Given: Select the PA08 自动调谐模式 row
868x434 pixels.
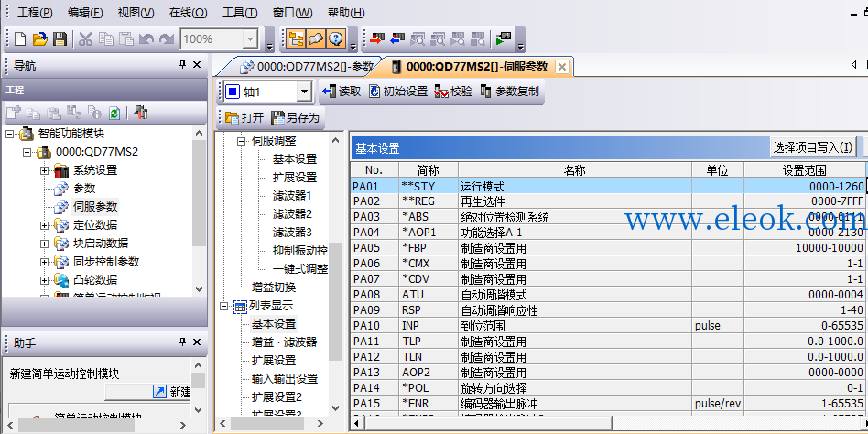Looking at the screenshot, I should click(x=608, y=295).
